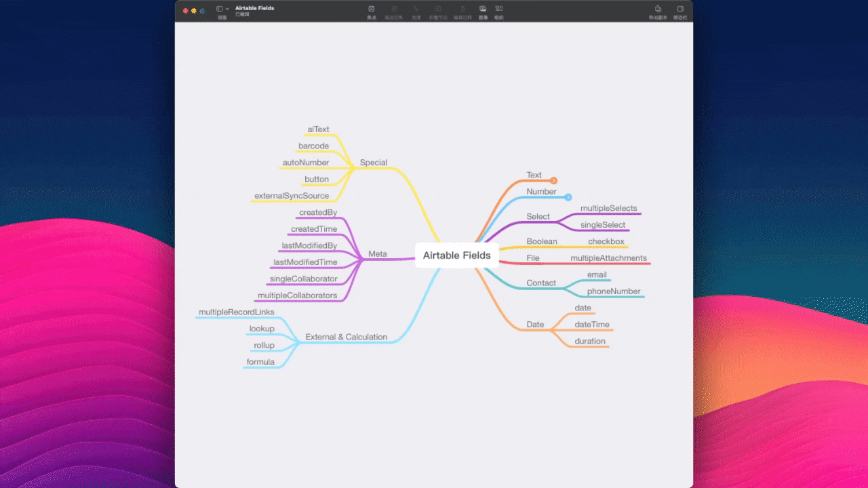Click the email node

pyautogui.click(x=597, y=274)
